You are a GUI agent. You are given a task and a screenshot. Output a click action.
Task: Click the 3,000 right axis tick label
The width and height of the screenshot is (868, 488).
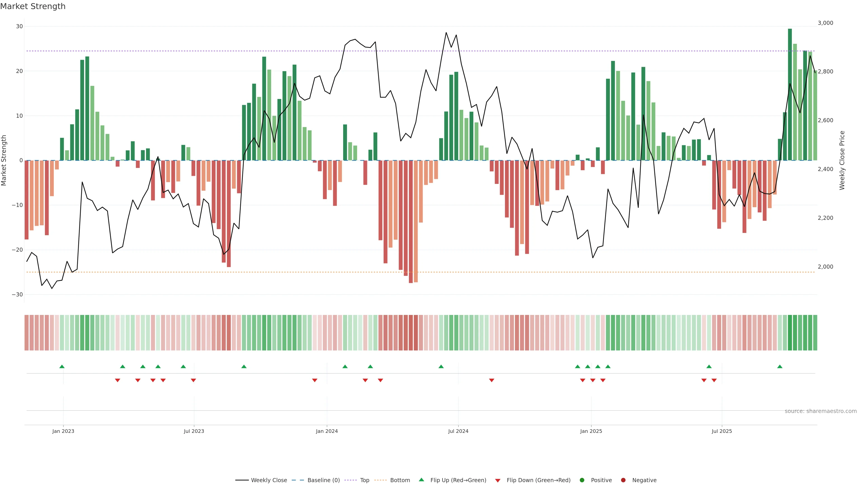(x=825, y=23)
